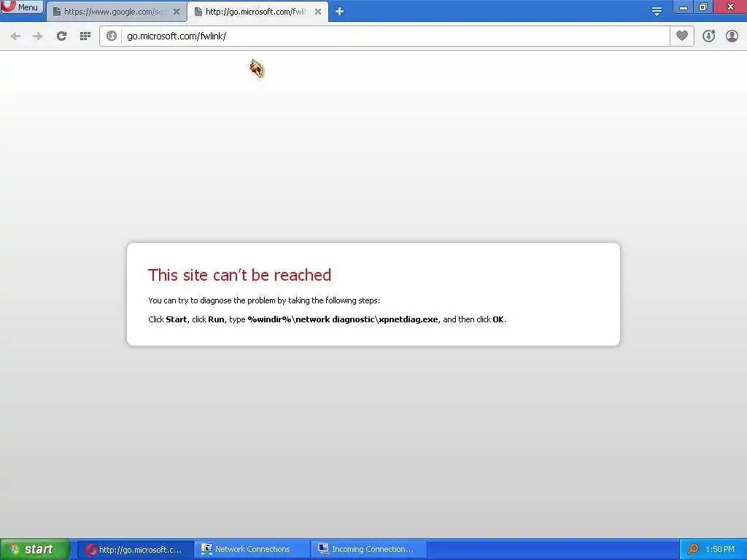Click the text 'xpnetdiag.exe' in the error message

click(409, 319)
